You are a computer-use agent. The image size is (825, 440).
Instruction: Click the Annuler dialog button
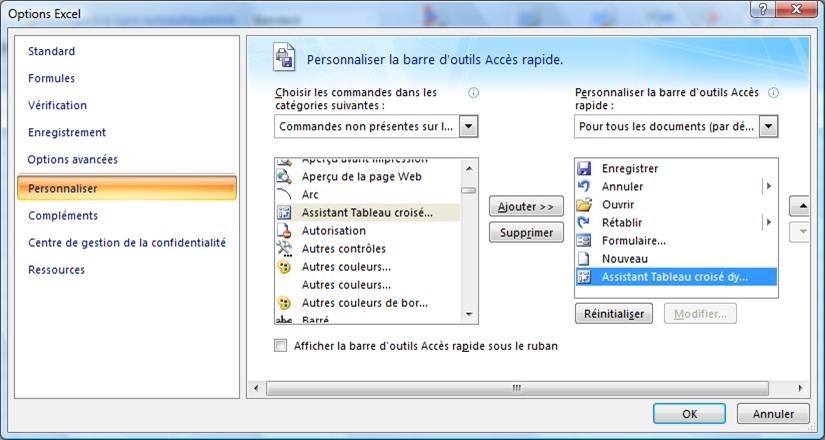pyautogui.click(x=773, y=414)
